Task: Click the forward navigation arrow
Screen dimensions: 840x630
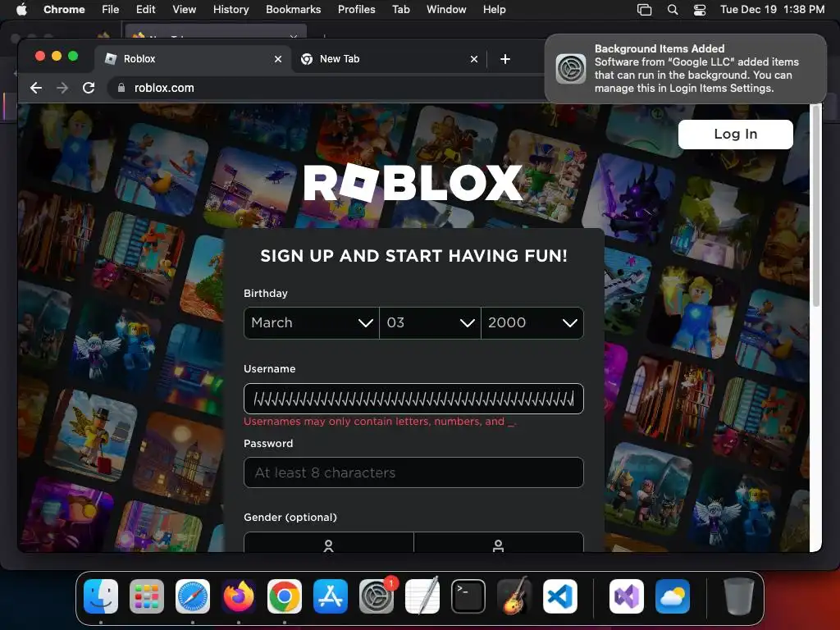Action: (62, 88)
